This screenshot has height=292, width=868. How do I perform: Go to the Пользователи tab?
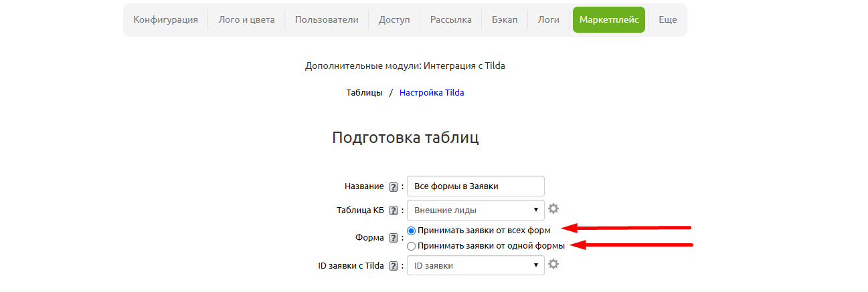(327, 20)
